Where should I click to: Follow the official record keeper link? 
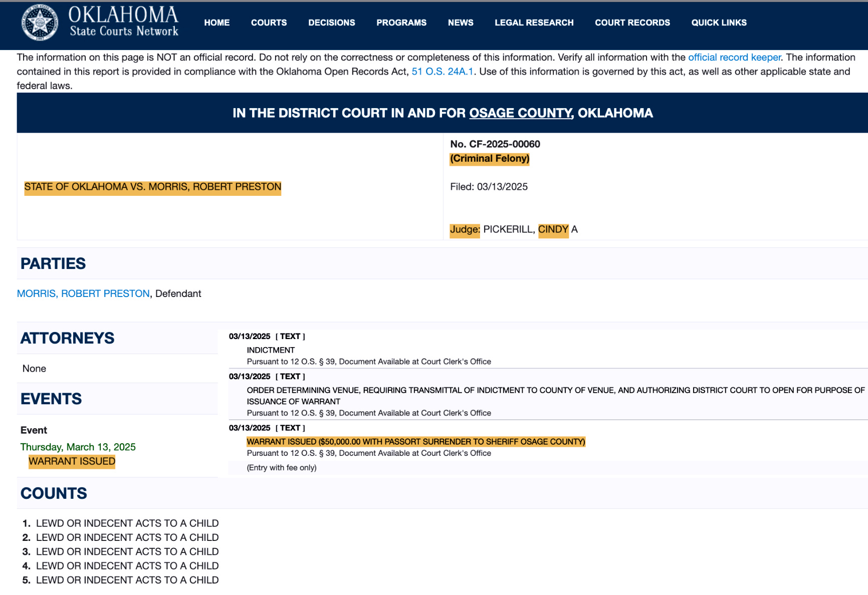pyautogui.click(x=734, y=57)
